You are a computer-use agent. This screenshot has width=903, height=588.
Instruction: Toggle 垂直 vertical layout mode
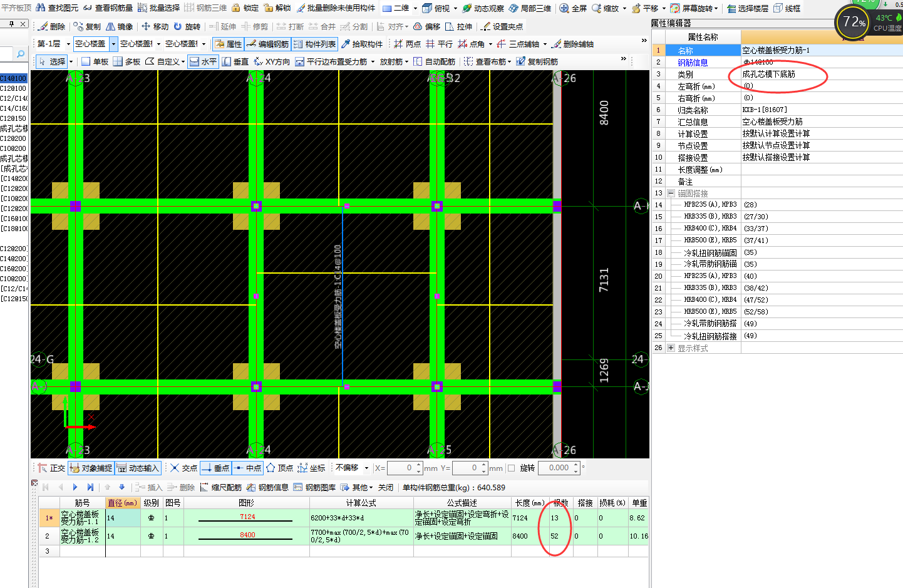point(235,61)
